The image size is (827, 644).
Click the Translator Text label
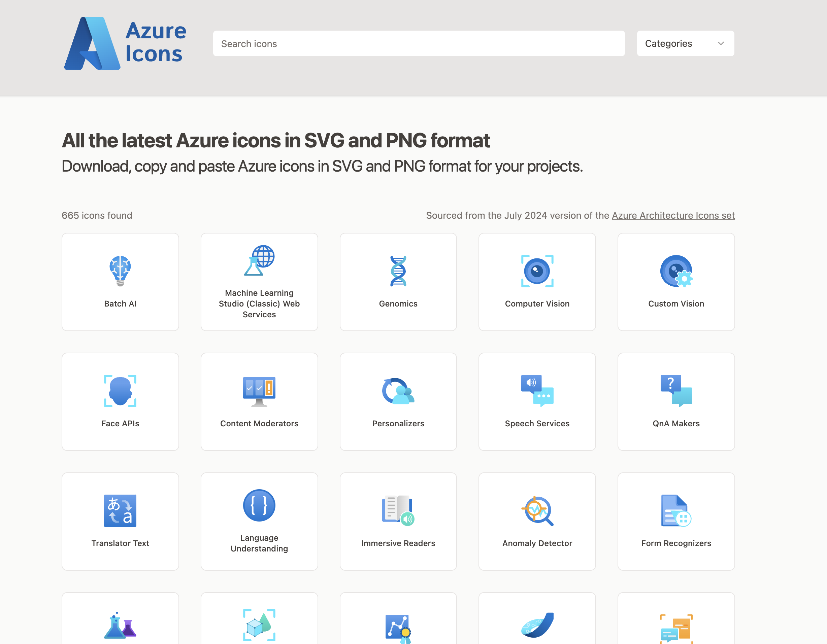point(121,543)
